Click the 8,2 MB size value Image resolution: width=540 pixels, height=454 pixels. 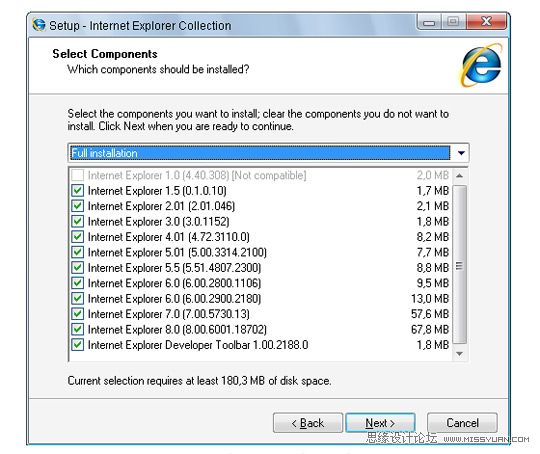[x=433, y=237]
